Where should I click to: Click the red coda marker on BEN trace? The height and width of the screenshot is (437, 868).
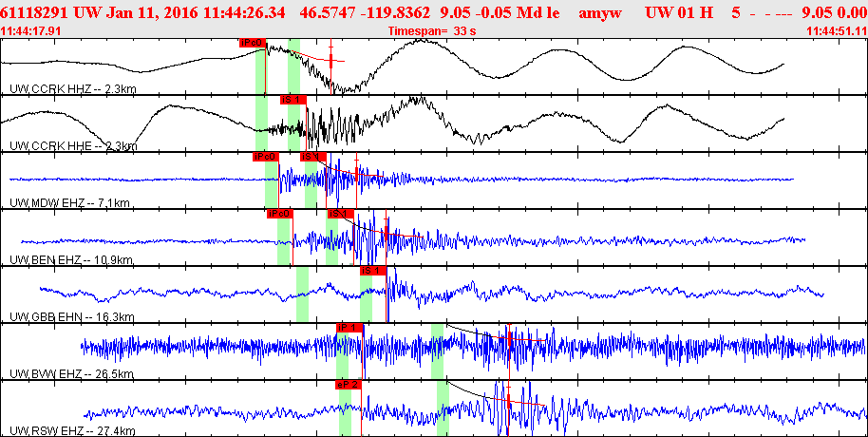(x=387, y=233)
